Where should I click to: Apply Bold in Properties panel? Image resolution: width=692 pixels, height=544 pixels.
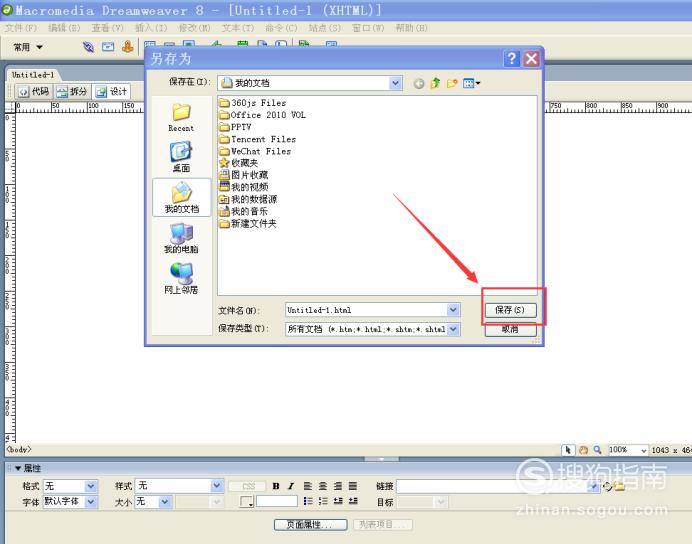[x=276, y=486]
